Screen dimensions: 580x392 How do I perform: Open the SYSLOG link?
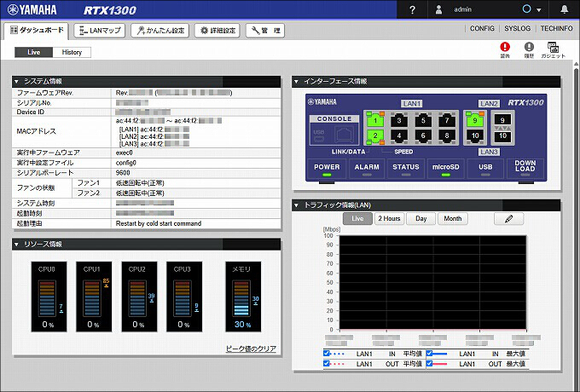pos(517,28)
